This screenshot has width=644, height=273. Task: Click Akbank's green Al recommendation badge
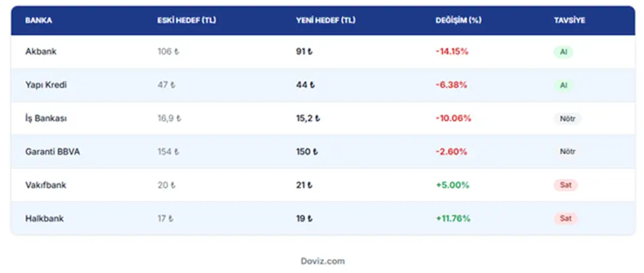click(563, 52)
